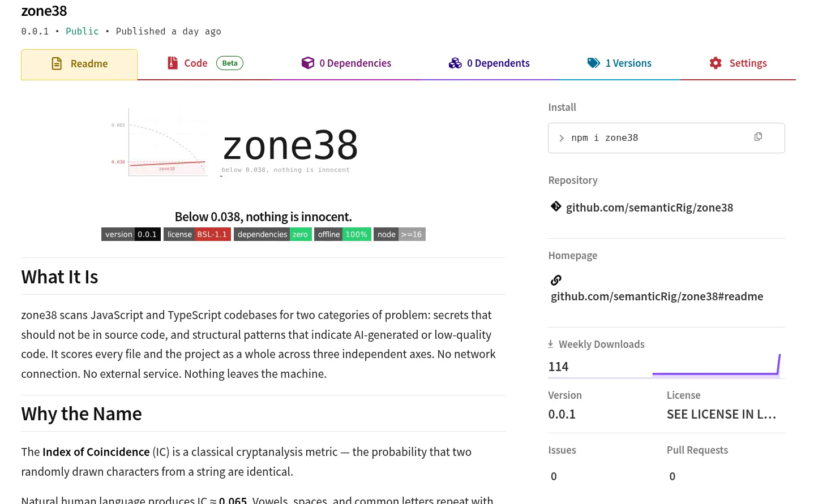This screenshot has height=504, width=831.
Task: Click the Repository section label
Action: click(x=573, y=180)
